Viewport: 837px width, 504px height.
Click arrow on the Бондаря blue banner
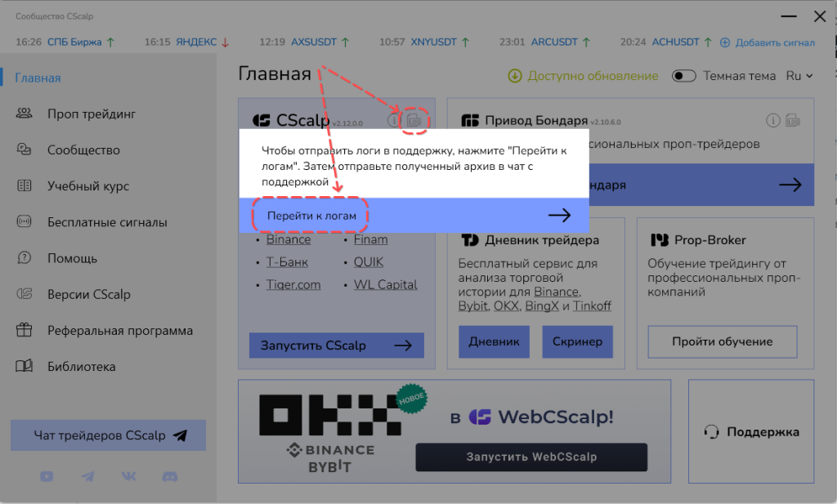(790, 185)
